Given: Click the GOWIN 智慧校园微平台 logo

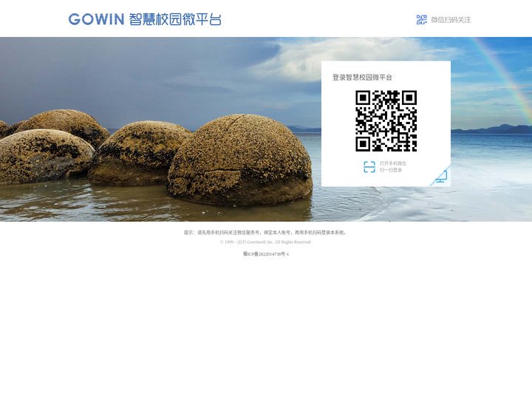Looking at the screenshot, I should (145, 19).
